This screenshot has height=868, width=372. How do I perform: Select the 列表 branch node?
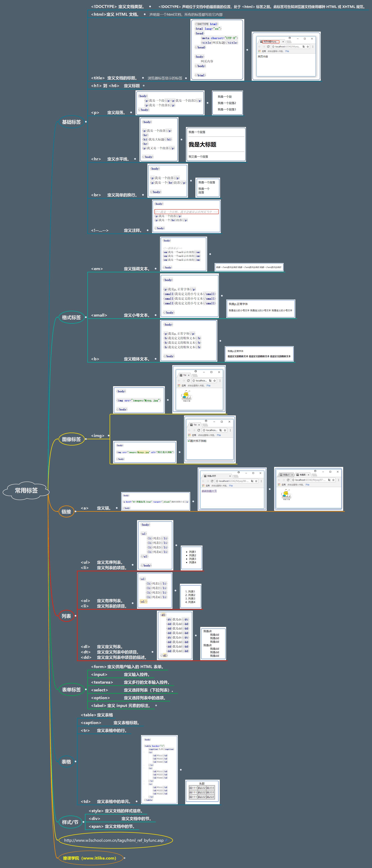click(66, 616)
